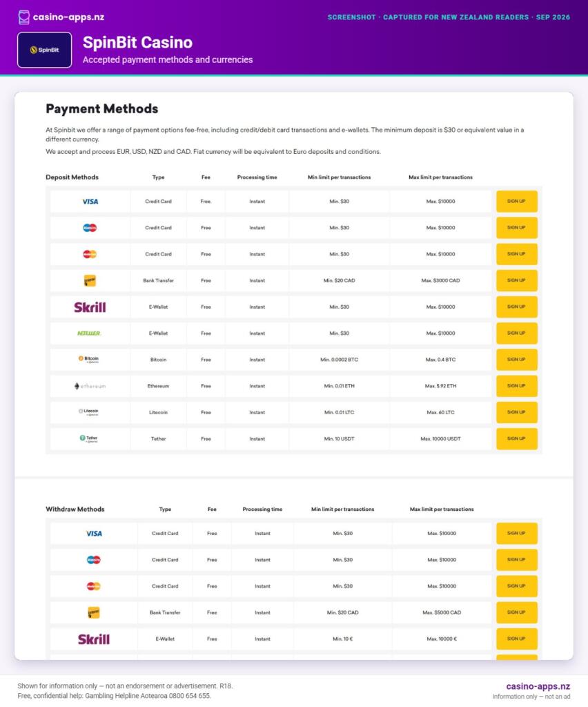The height and width of the screenshot is (707, 588).
Task: Click 'Min. 10 USDT' cell
Action: tap(340, 438)
